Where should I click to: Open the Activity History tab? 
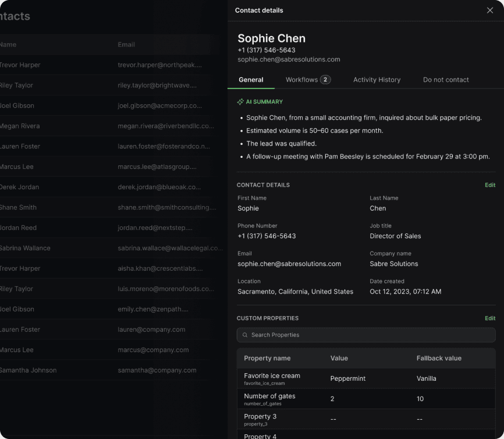377,80
